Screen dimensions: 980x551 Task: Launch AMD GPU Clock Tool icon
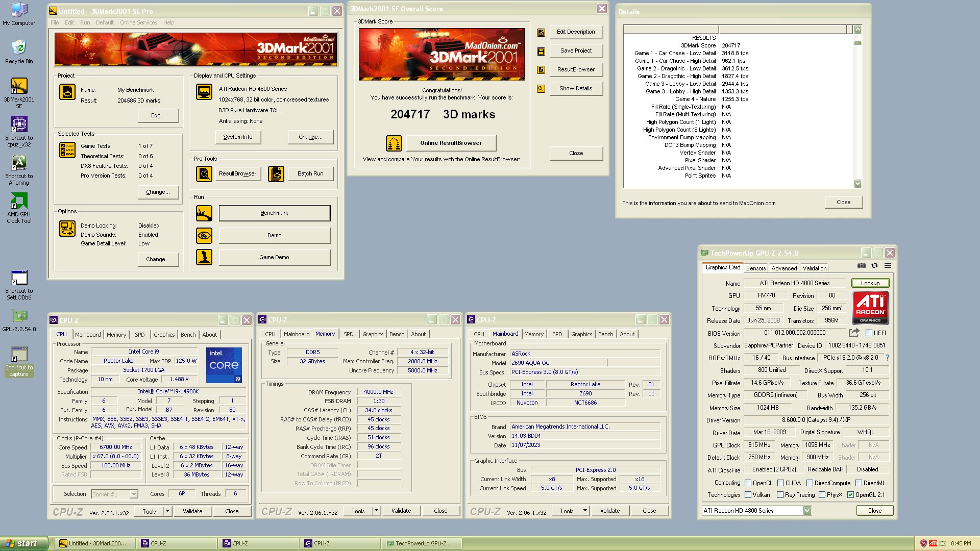(x=19, y=208)
